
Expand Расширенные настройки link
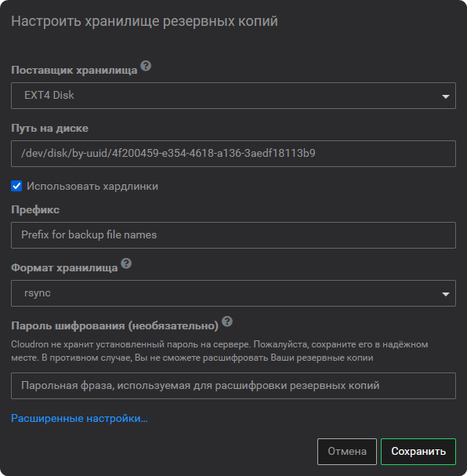pyautogui.click(x=79, y=418)
